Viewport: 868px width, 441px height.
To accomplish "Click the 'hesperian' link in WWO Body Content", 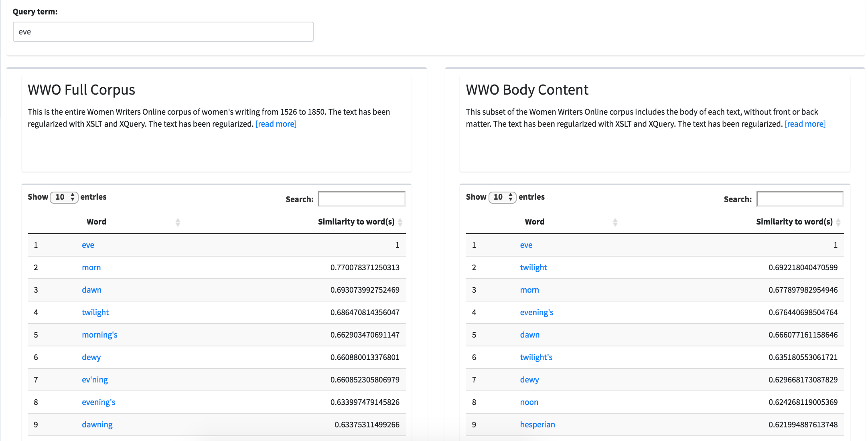I will tap(537, 424).
